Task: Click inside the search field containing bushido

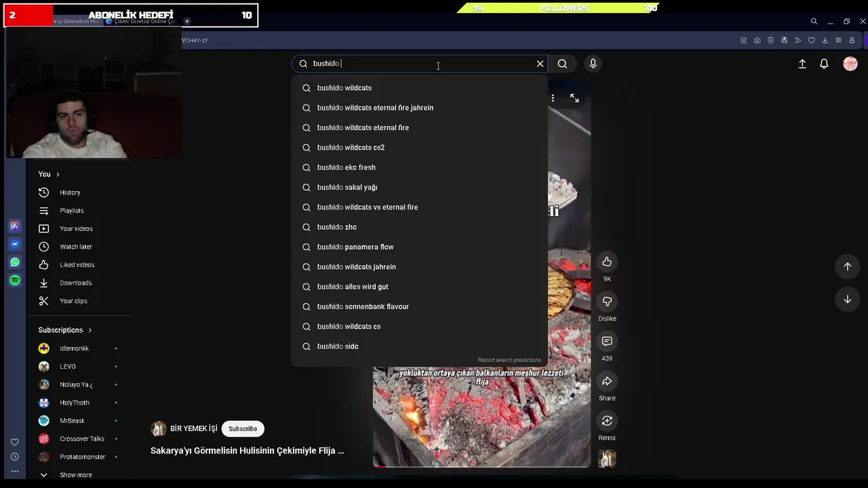Action: 420,64
